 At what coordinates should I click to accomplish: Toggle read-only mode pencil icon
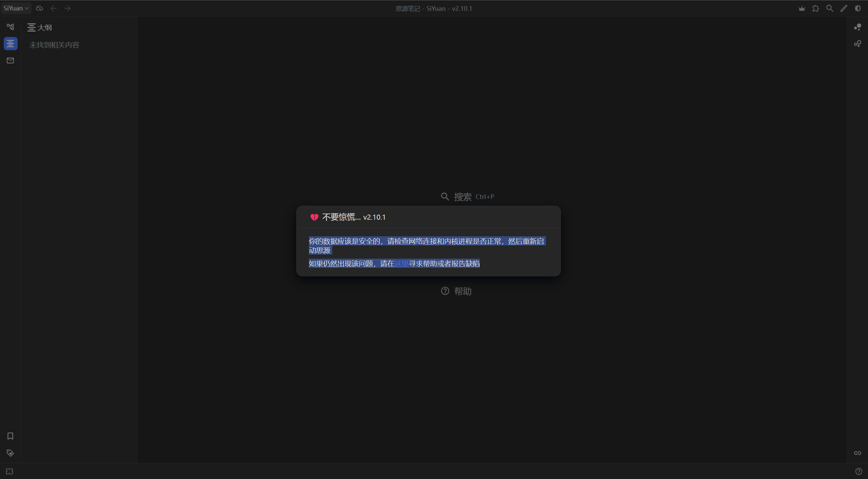(x=844, y=8)
